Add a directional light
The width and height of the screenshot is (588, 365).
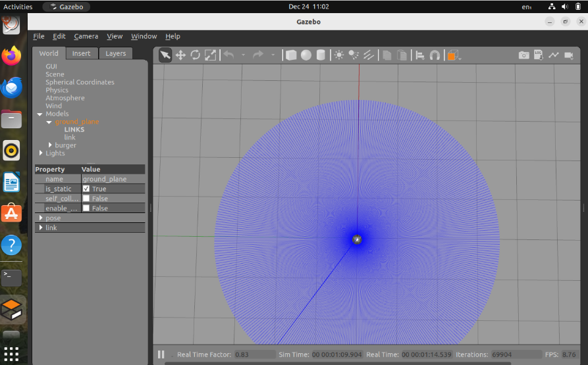[369, 55]
